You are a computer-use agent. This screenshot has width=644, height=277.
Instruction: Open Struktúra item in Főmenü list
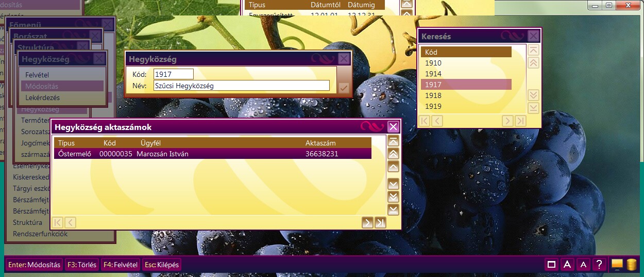pos(28,223)
